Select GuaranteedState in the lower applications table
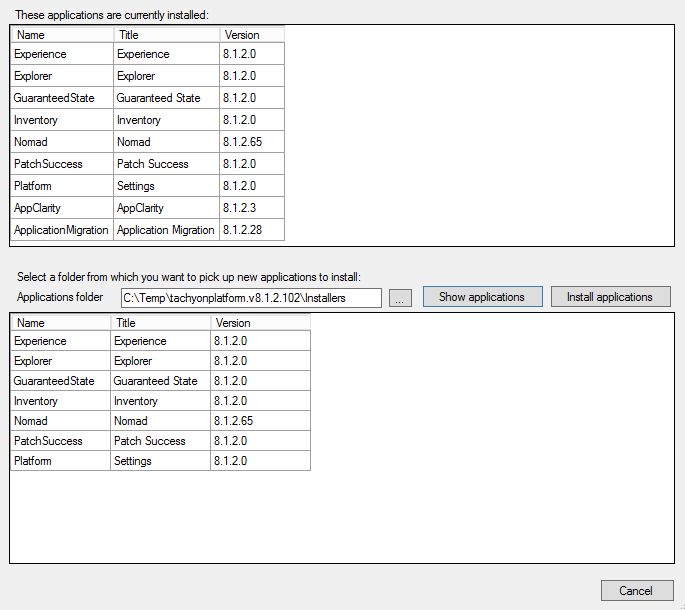The image size is (685, 610). [54, 381]
